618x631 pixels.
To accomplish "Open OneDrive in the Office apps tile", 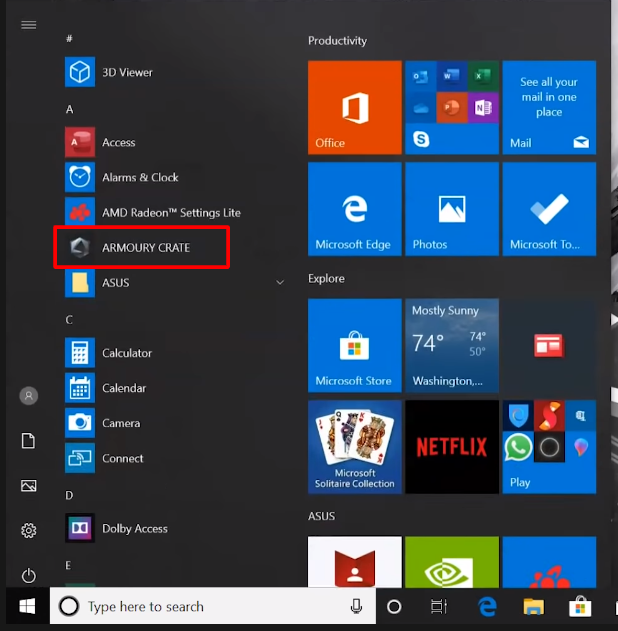I will pyautogui.click(x=420, y=107).
